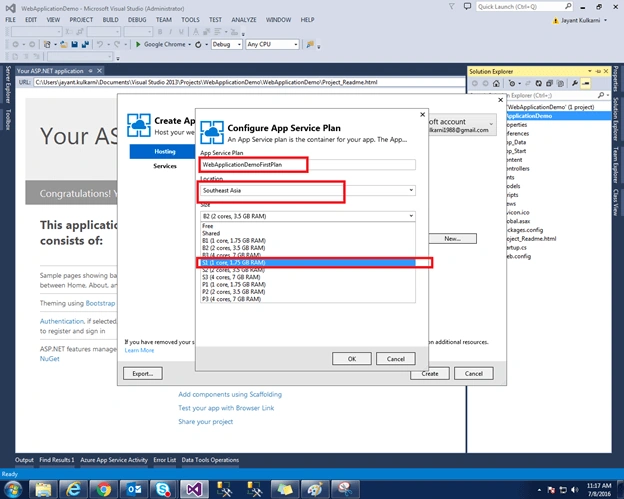
Task: Click the Share your project link
Action: (205, 421)
